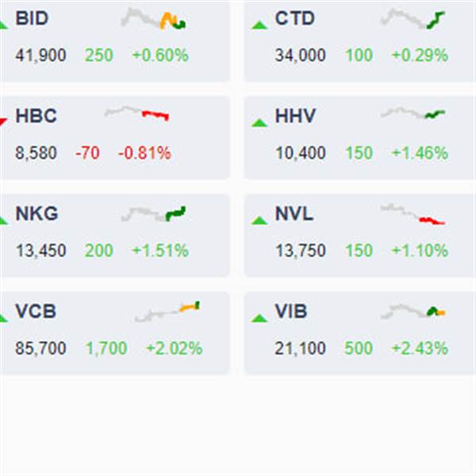This screenshot has height=476, width=476.
Task: Open the CTD sparkline mini chart
Action: pos(413,19)
